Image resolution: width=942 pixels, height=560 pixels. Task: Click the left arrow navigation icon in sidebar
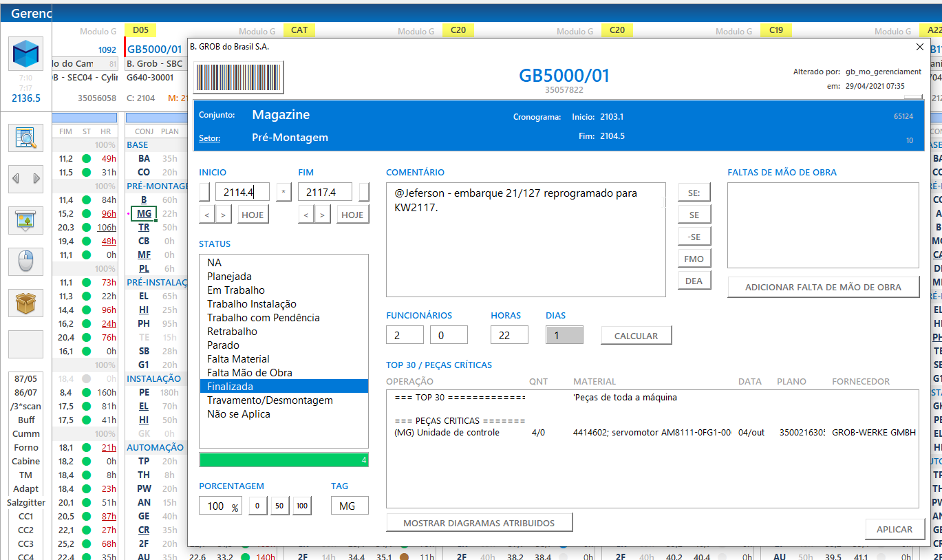point(17,179)
